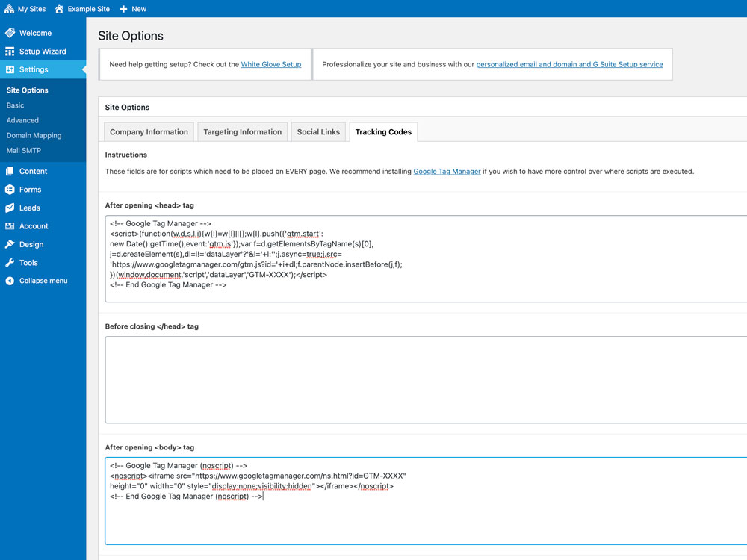The height and width of the screenshot is (560, 747).
Task: Follow the White Glove Setup link
Action: (271, 64)
